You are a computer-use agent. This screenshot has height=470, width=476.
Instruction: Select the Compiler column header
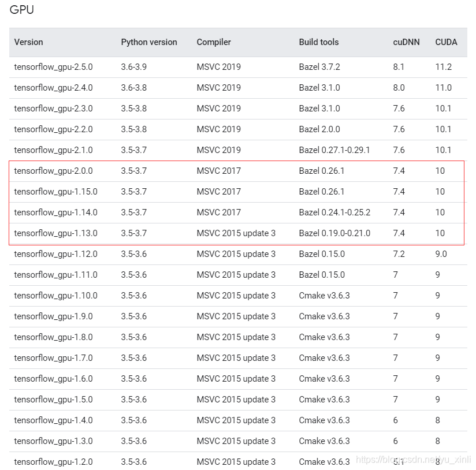coord(214,42)
